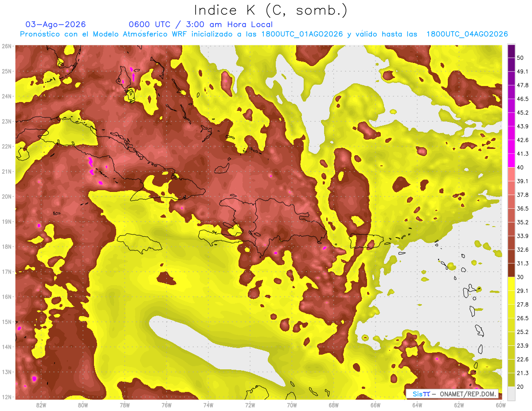Click the colorbar label "31.3"
Viewport: 532px width, 411px height.
tap(522, 263)
